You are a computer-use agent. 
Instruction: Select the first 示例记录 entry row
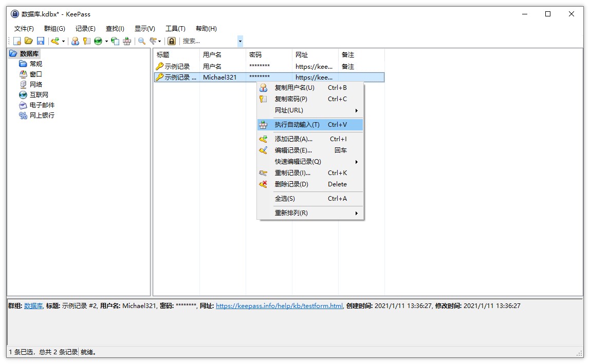pos(269,66)
